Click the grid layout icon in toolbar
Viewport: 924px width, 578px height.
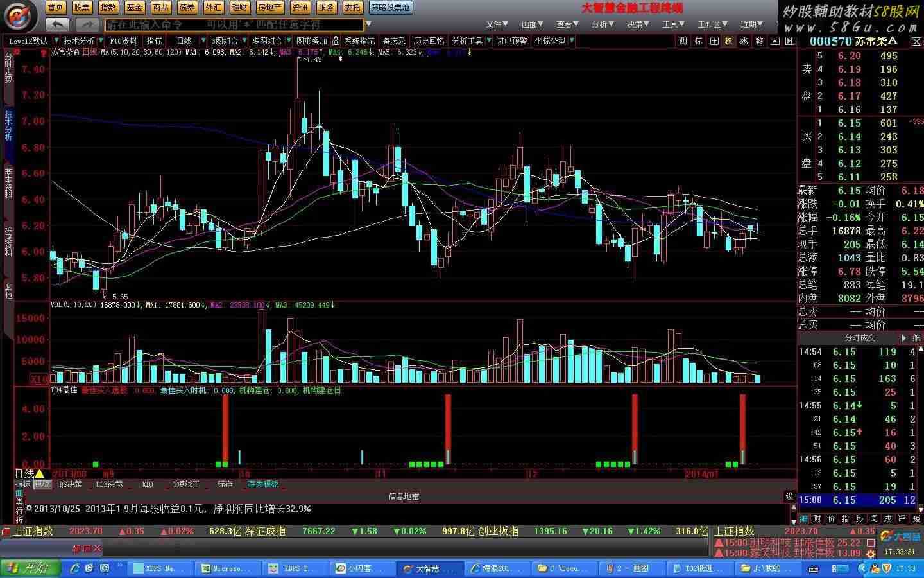point(714,40)
